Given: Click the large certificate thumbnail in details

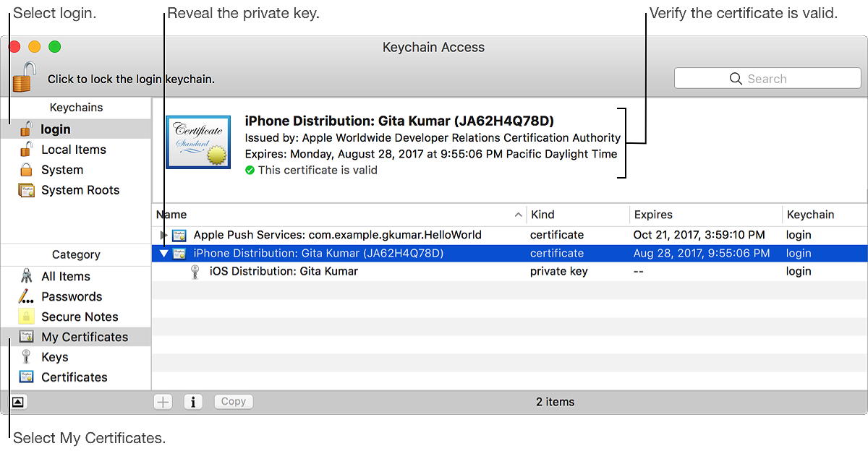Looking at the screenshot, I should [198, 142].
